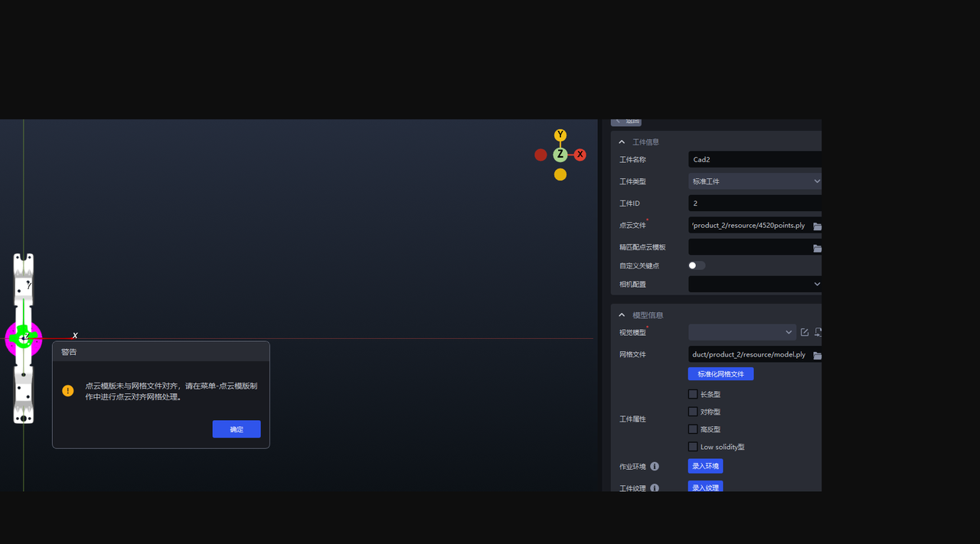This screenshot has width=980, height=544.
Task: Tick the Low solidity型 checkbox
Action: [693, 447]
